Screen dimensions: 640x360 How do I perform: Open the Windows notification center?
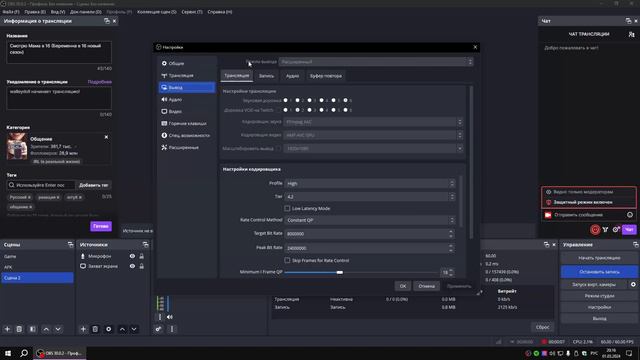click(x=629, y=353)
